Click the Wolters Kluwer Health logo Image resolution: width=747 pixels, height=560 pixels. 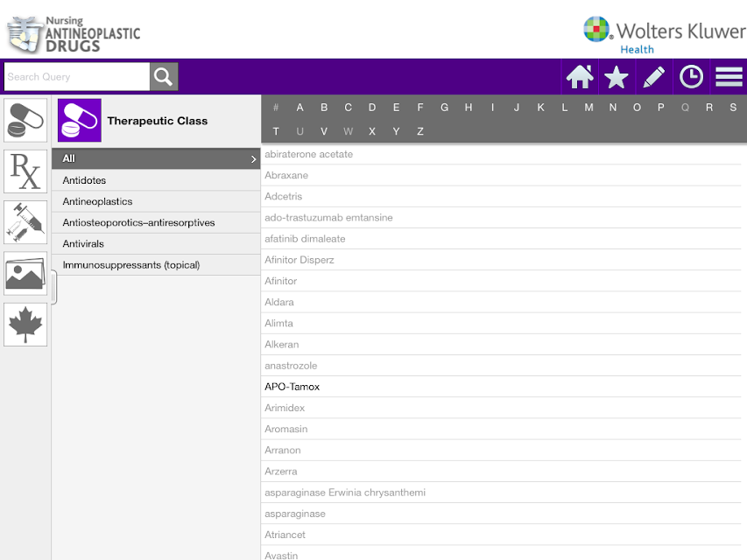(664, 35)
